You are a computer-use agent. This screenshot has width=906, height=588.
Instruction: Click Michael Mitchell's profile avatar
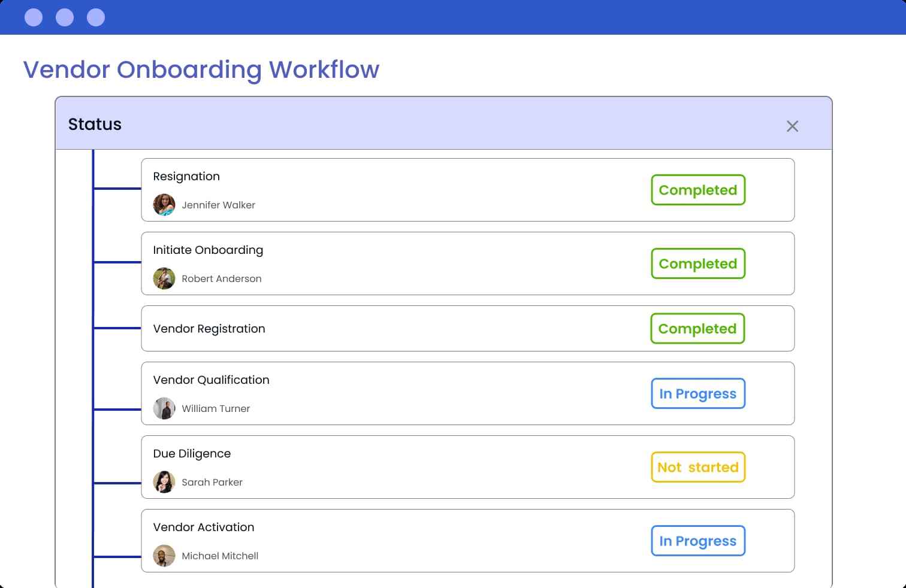click(164, 556)
